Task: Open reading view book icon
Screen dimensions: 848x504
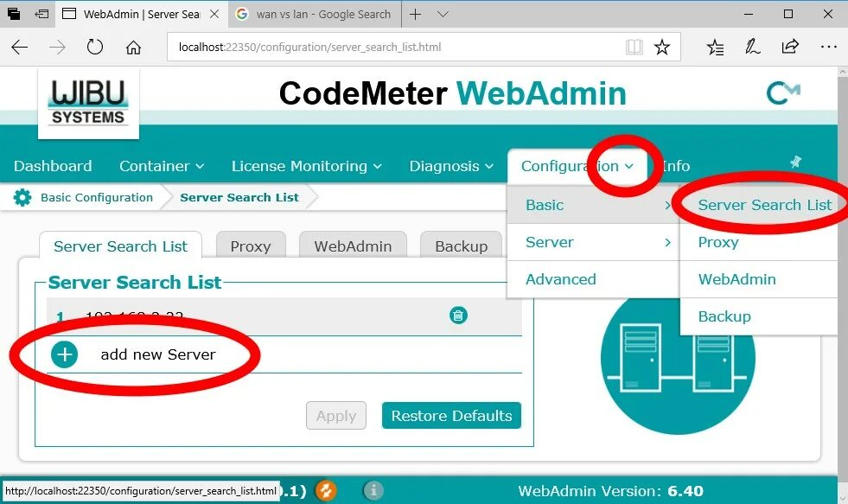Action: click(634, 48)
